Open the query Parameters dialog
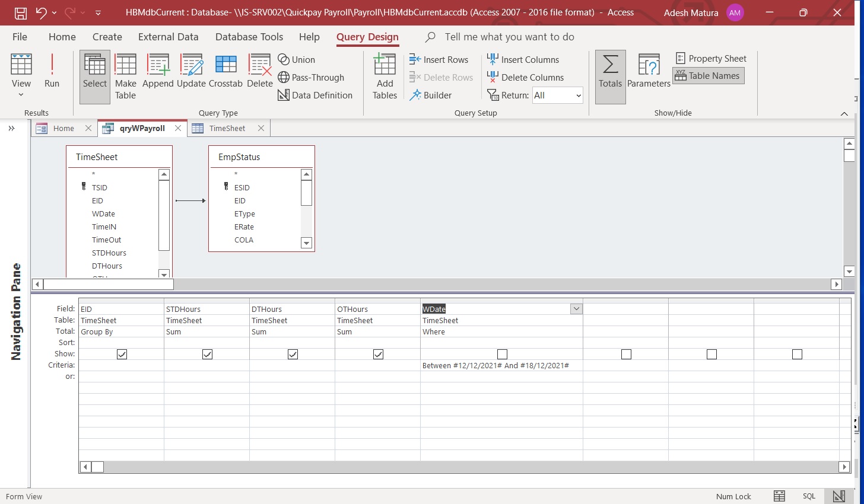Image resolution: width=864 pixels, height=504 pixels. point(649,71)
